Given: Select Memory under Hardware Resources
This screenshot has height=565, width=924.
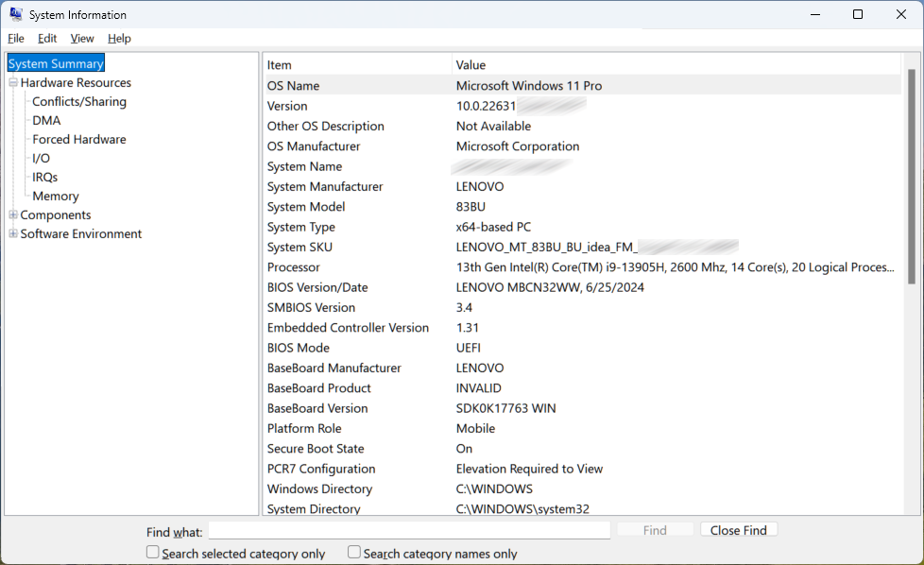Looking at the screenshot, I should pyautogui.click(x=56, y=197).
